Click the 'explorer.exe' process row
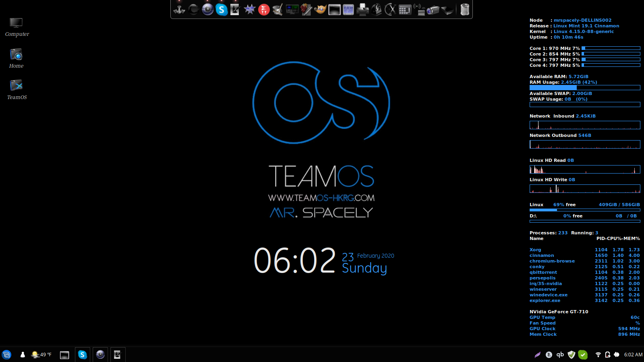The image size is (644, 362). click(x=584, y=300)
